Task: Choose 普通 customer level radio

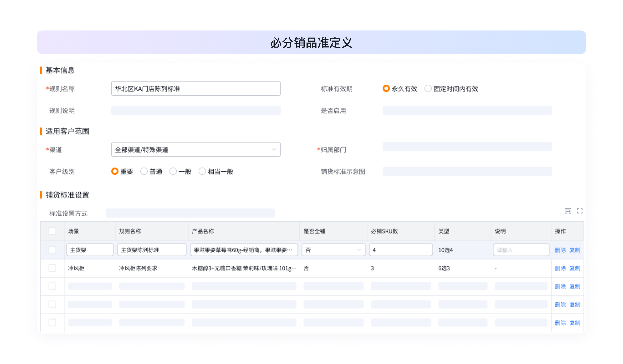Action: point(144,171)
